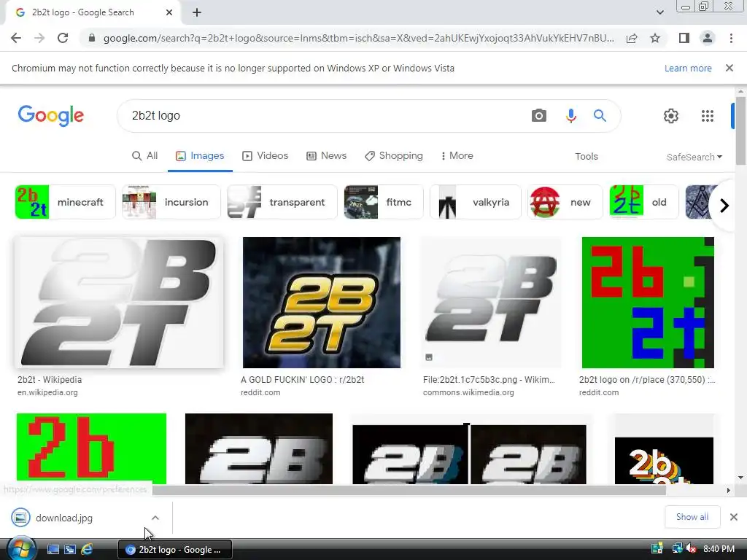Dismiss the Chromium unsupported warning bar
The width and height of the screenshot is (747, 560).
[x=729, y=68]
